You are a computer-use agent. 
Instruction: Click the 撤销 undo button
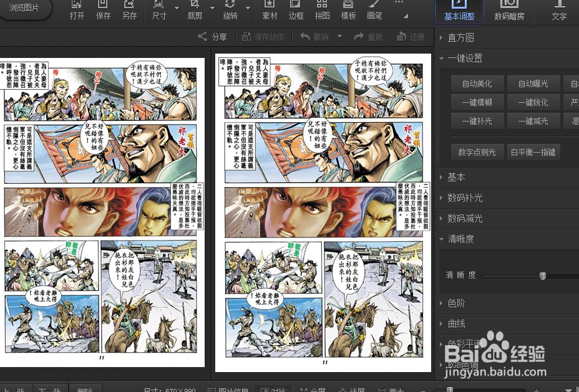pyautogui.click(x=314, y=37)
